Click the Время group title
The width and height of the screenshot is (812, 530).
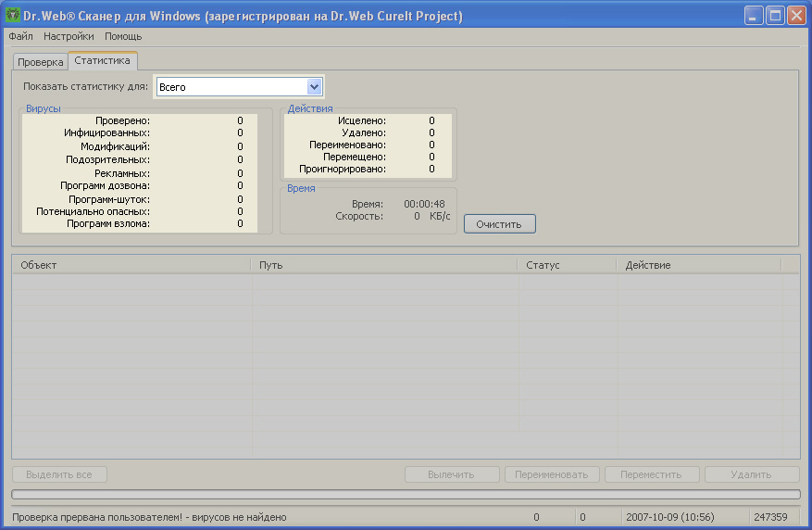click(x=301, y=189)
